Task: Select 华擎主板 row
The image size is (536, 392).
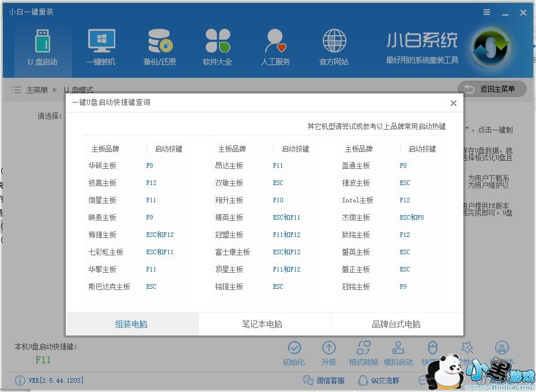Action: (x=137, y=269)
